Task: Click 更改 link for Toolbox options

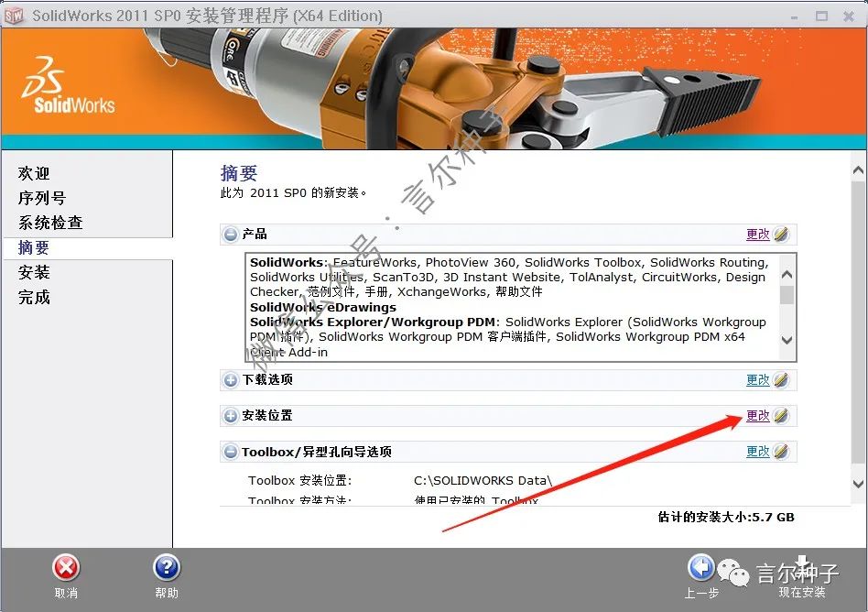Action: [x=757, y=452]
